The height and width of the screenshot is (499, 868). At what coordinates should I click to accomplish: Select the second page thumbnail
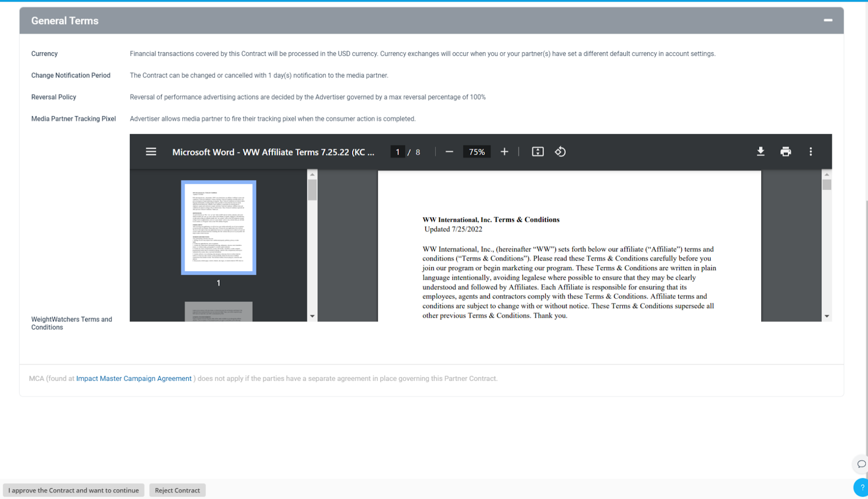pos(219,311)
